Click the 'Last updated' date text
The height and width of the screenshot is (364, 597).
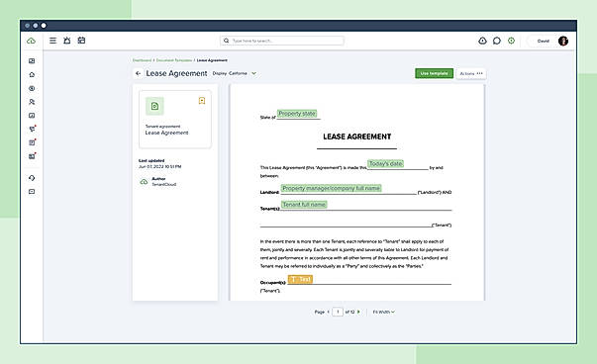[x=160, y=166]
